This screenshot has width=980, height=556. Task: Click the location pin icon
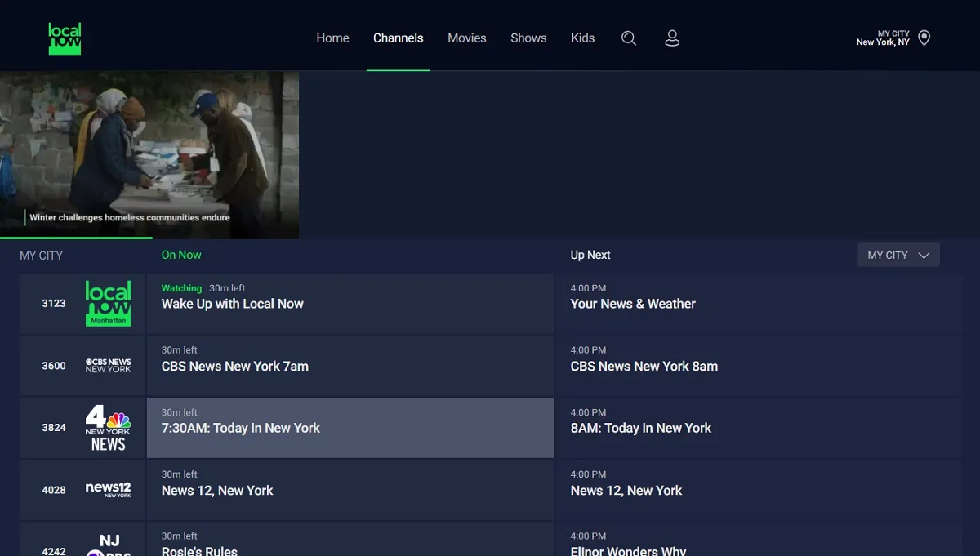point(924,38)
